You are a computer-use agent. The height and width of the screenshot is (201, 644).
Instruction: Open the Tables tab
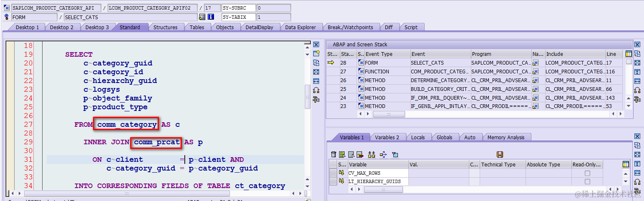tap(197, 27)
